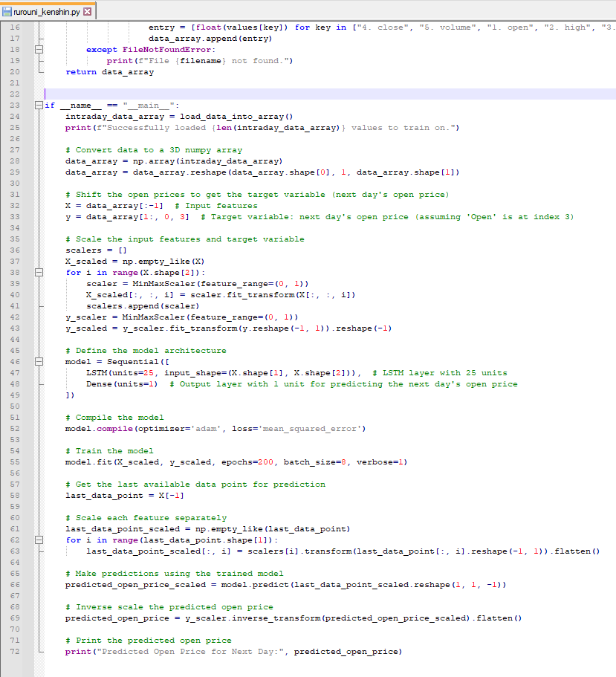Click the comment '# Input features'
The image size is (616, 677).
pyautogui.click(x=216, y=206)
